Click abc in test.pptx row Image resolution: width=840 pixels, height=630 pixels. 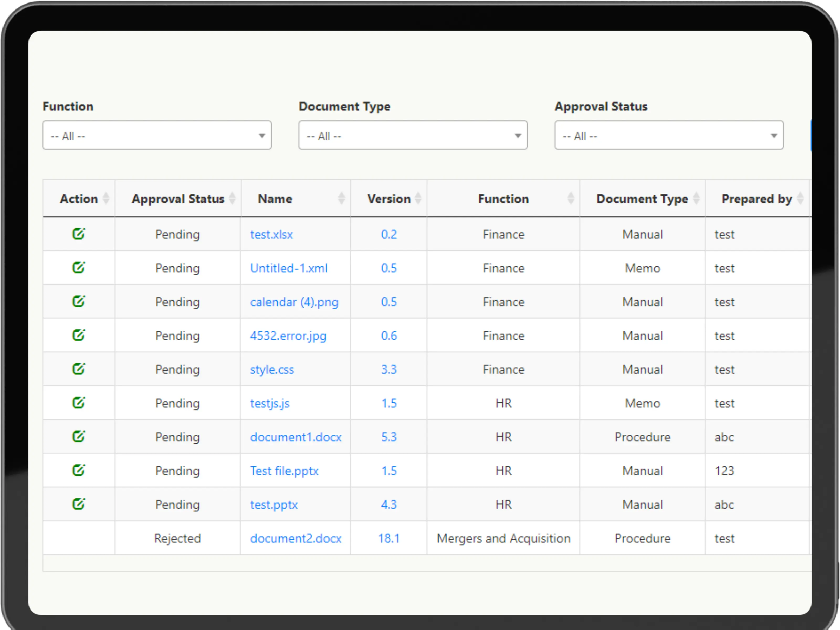coord(724,505)
